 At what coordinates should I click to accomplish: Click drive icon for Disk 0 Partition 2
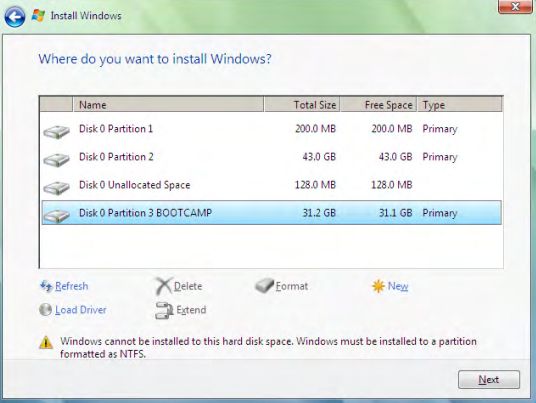[56, 160]
